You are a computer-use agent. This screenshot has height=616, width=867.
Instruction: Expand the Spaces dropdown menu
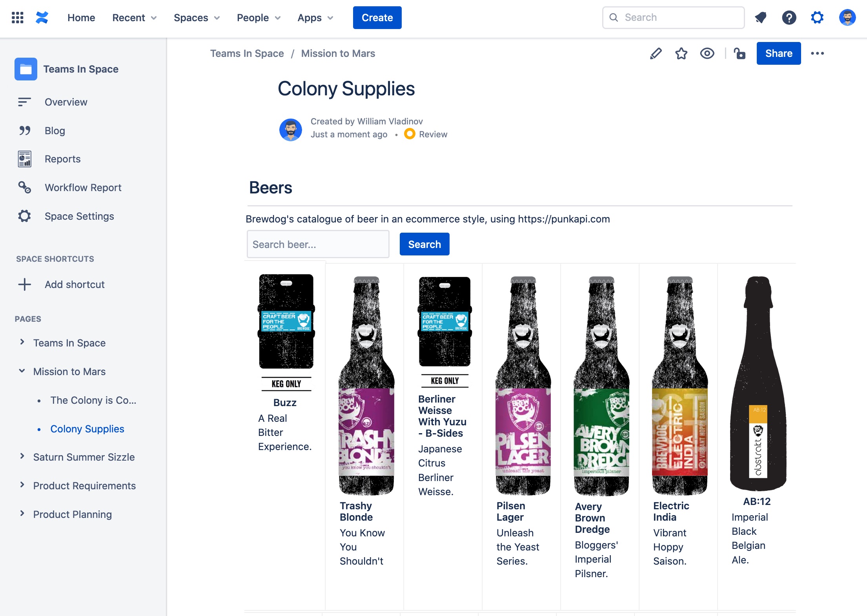197,18
